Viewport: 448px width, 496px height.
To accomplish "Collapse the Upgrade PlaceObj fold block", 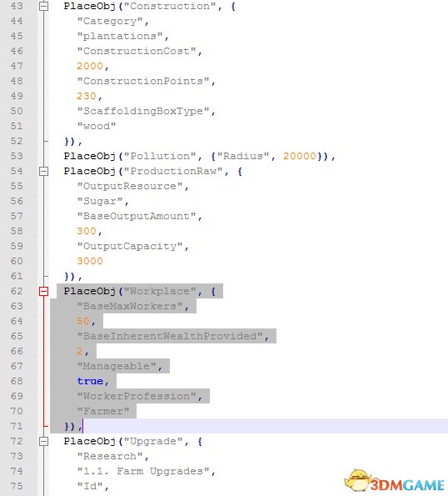I will tap(43, 441).
